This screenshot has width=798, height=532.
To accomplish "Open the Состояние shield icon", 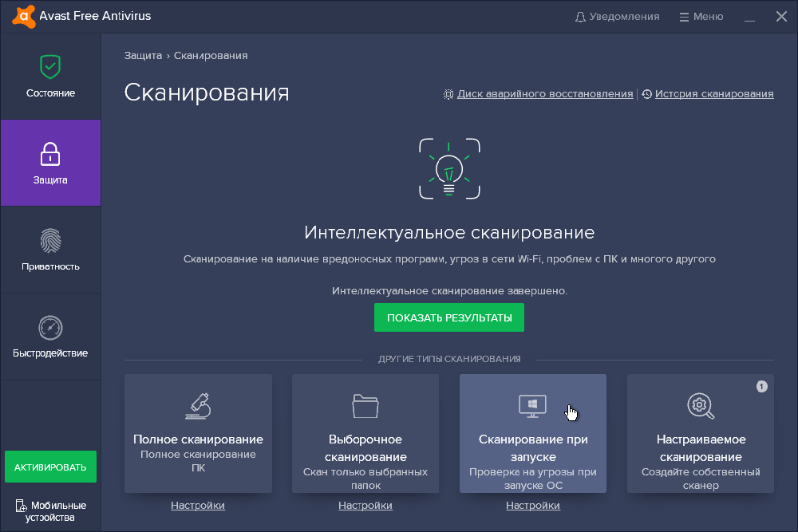I will tap(50, 66).
